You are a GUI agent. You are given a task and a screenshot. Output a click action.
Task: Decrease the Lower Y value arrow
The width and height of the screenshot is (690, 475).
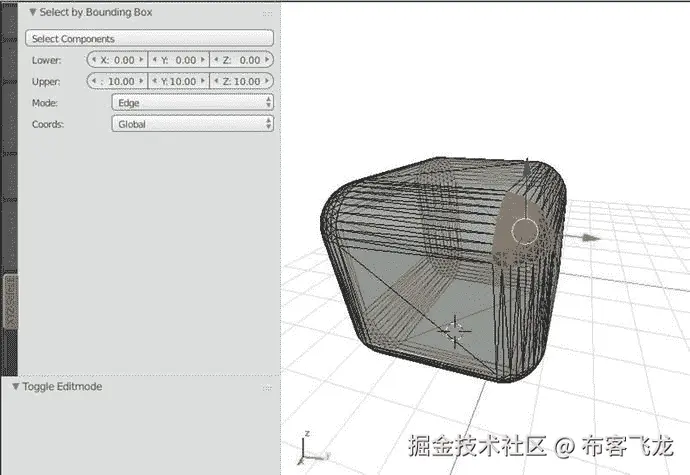tap(154, 59)
